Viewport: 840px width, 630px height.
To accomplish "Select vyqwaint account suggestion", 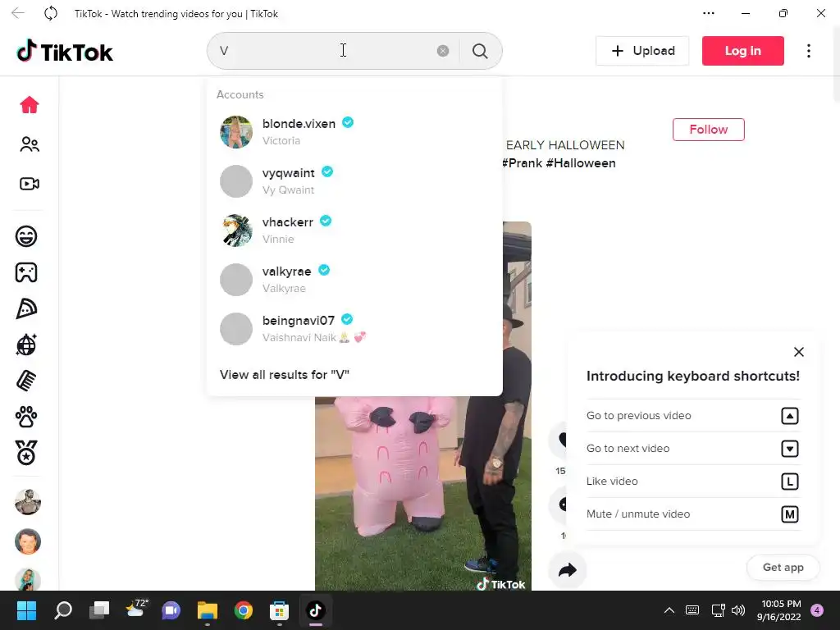I will point(354,181).
